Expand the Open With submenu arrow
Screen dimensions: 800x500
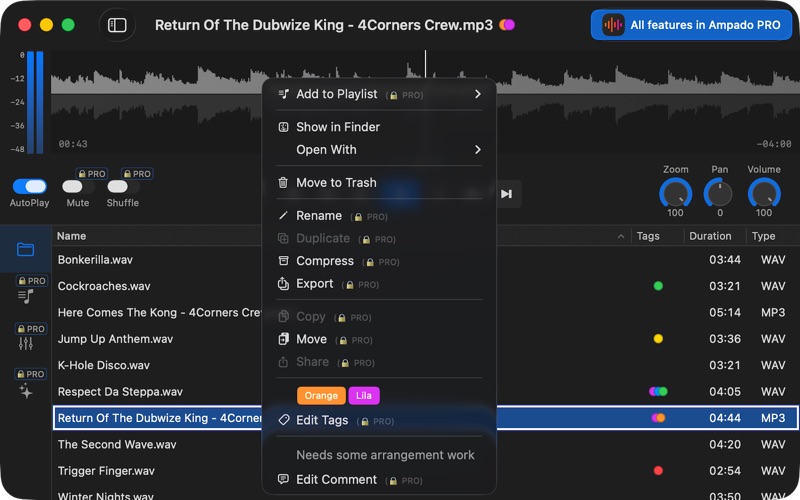[478, 149]
